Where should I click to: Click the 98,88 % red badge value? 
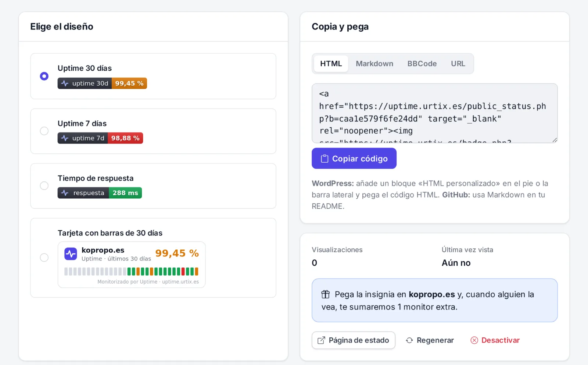[125, 138]
